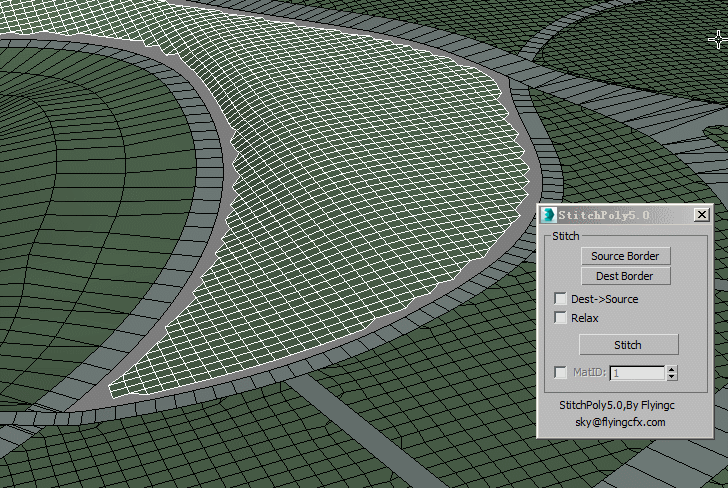Toggle the Relax checkbox
The image size is (728, 488).
[560, 318]
